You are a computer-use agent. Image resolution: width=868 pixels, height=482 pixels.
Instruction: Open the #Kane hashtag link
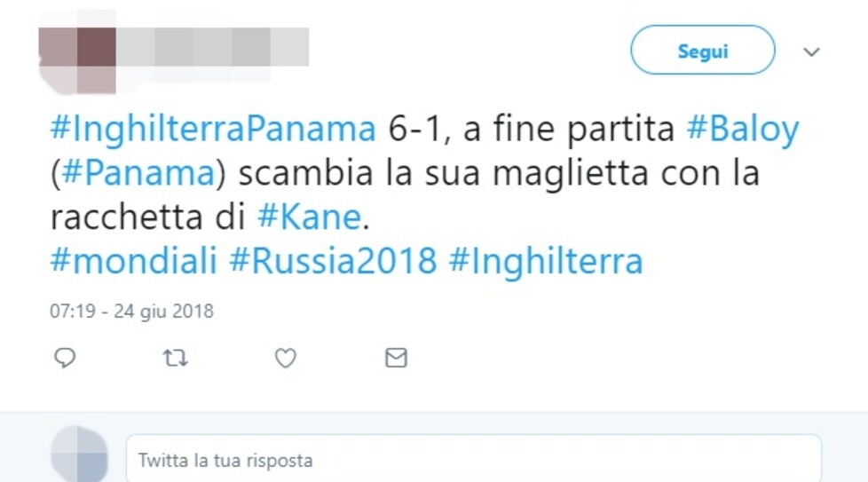[x=309, y=217]
